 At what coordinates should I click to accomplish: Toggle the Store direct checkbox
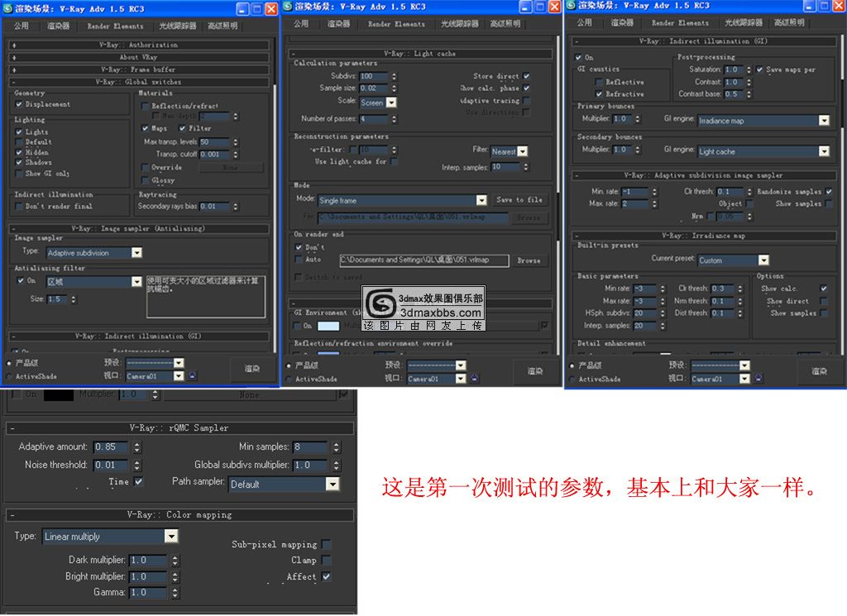(x=526, y=76)
